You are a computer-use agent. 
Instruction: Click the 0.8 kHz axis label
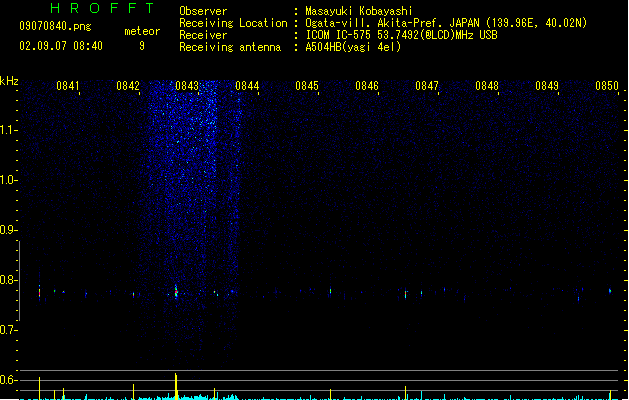[8, 280]
